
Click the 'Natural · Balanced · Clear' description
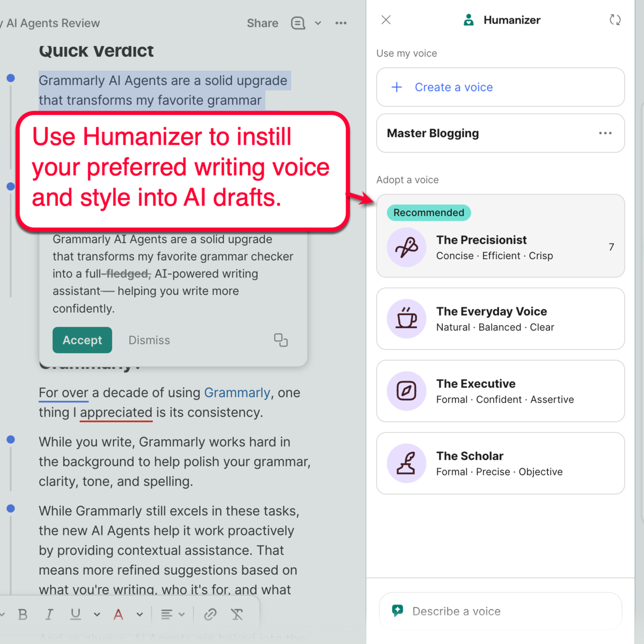click(495, 327)
